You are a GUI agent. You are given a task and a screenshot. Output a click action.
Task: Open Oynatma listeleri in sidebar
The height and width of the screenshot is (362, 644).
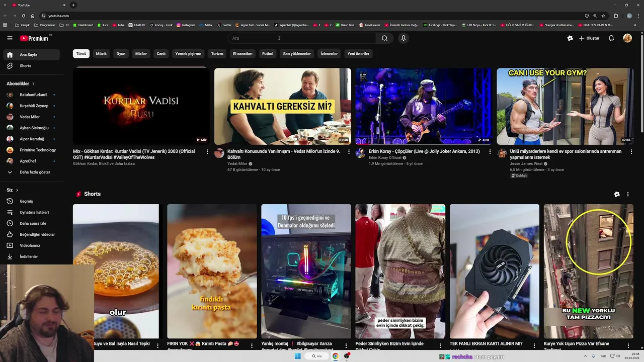(x=31, y=212)
